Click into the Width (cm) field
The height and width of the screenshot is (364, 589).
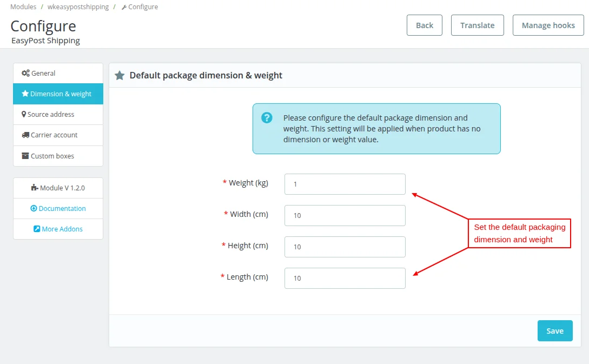click(x=345, y=215)
